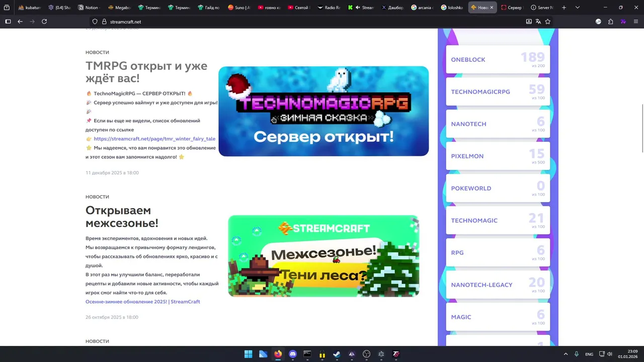The height and width of the screenshot is (362, 644).
Task: Select the NANOTECH server card
Action: pos(498,124)
